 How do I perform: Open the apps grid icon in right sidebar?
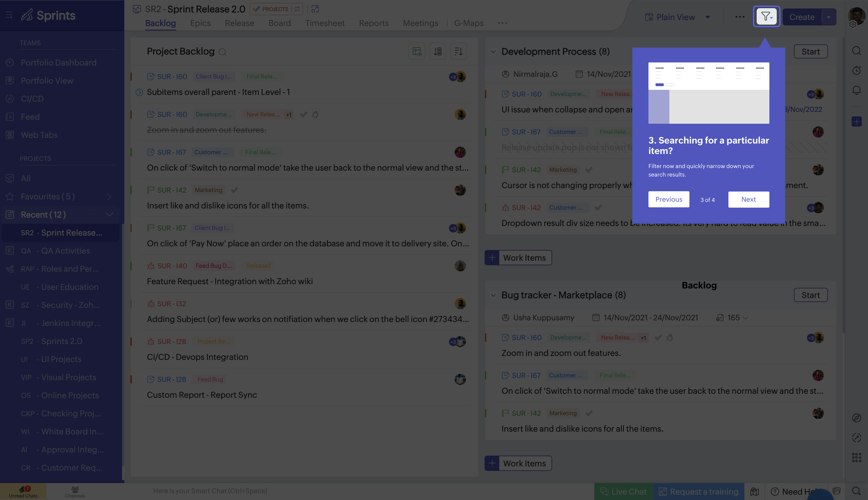(856, 457)
